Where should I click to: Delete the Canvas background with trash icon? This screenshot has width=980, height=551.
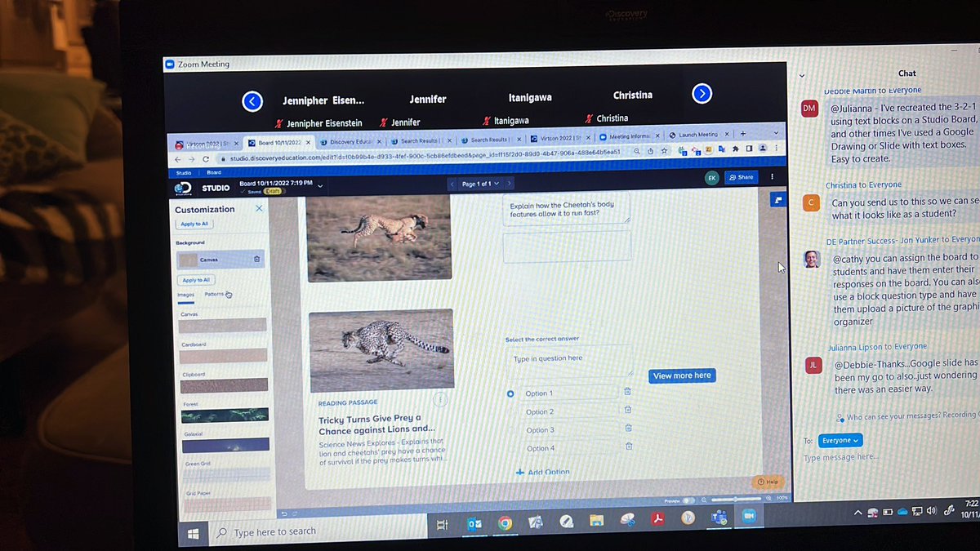(x=256, y=260)
